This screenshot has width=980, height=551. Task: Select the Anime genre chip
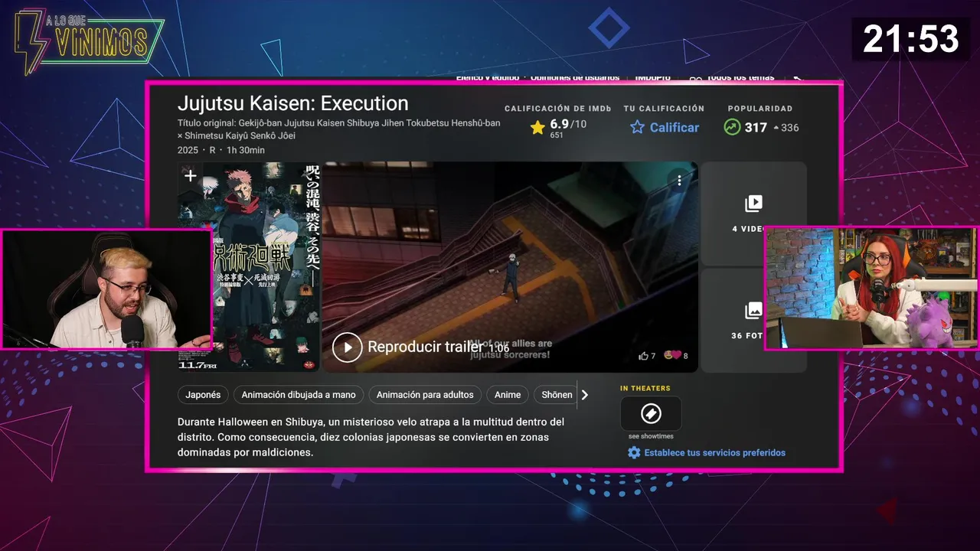508,395
